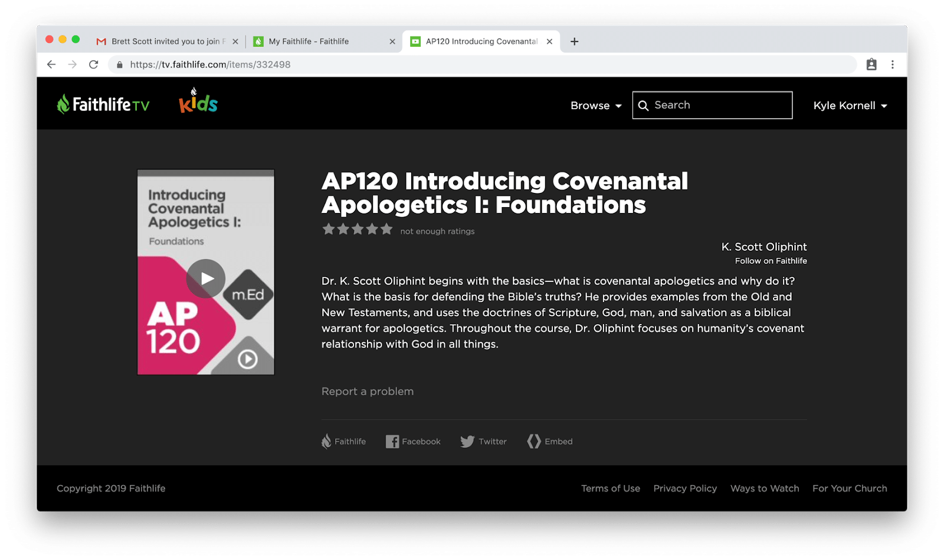
Task: Rate the course one star
Action: coord(329,229)
